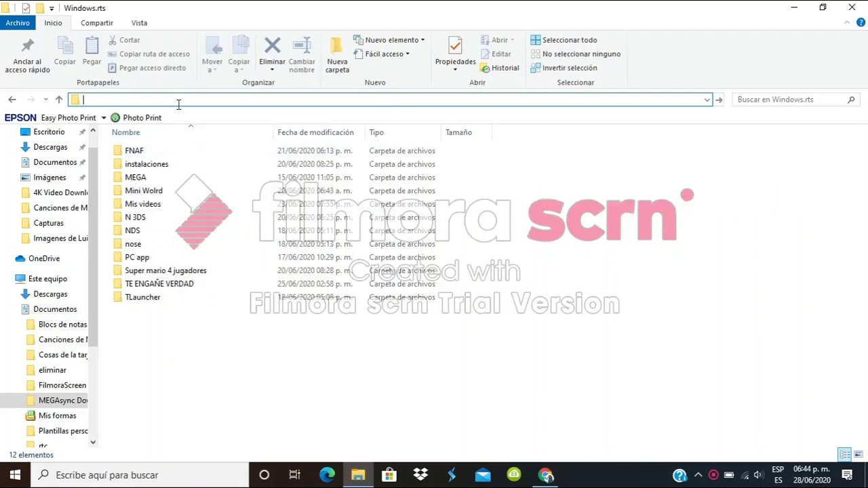Open Photo Print in Epson toolbar
This screenshot has width=868, height=488.
(x=136, y=118)
